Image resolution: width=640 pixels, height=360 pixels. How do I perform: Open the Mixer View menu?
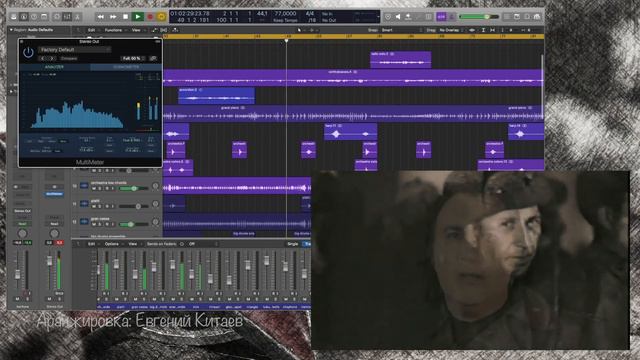(133, 244)
